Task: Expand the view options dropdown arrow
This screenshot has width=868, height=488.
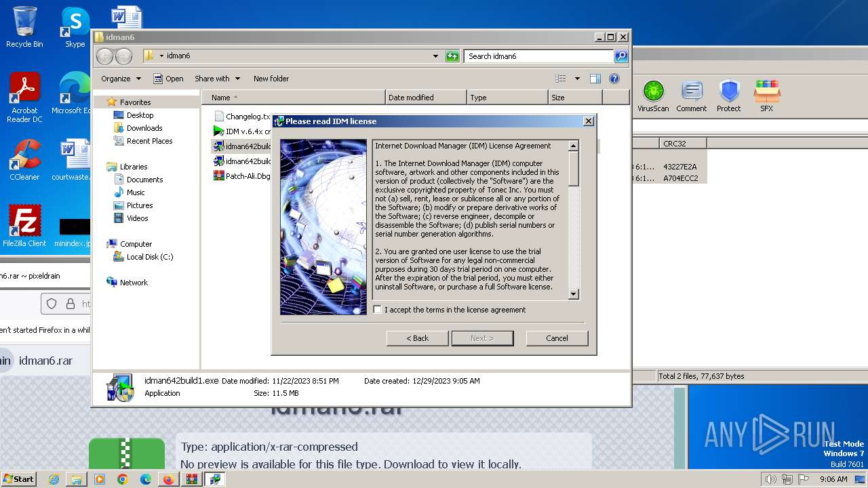Action: click(x=577, y=79)
